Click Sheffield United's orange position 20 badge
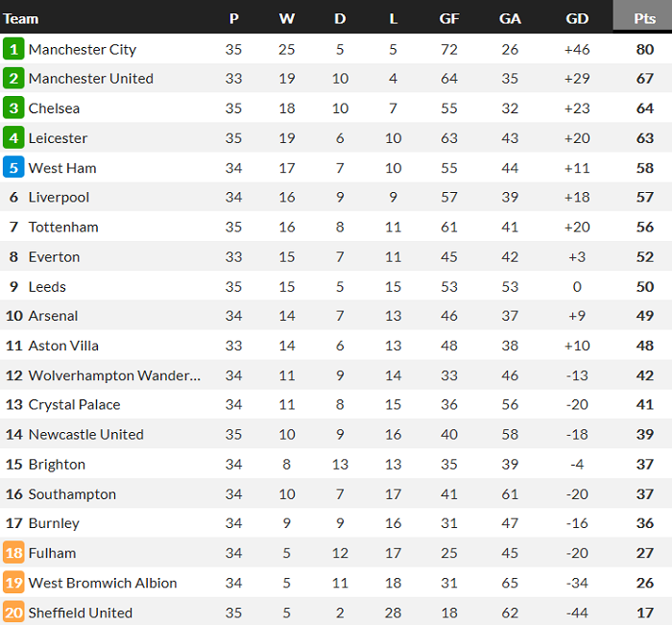Viewport: 672px width, 625px height. pyautogui.click(x=13, y=613)
